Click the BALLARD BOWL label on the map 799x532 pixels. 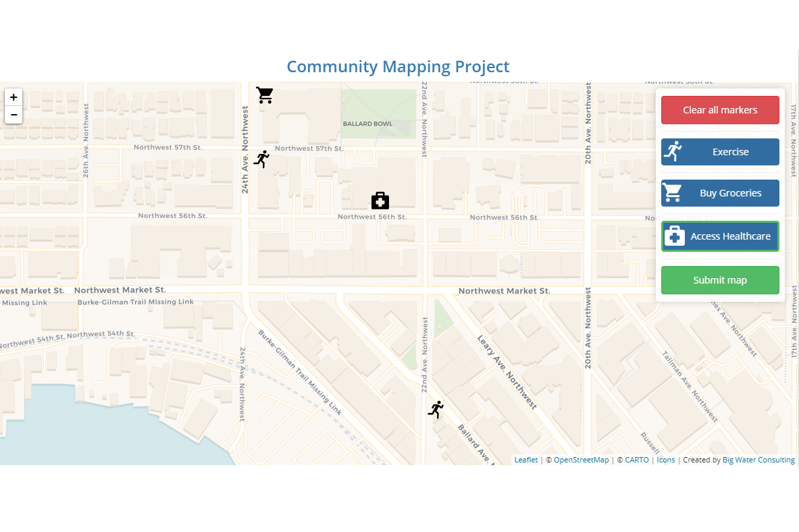tap(368, 124)
